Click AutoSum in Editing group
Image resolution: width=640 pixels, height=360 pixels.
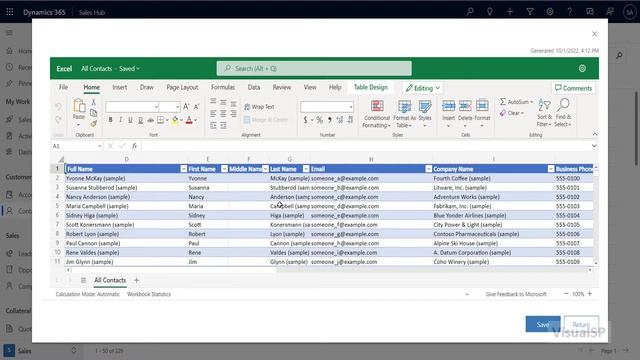point(516,102)
